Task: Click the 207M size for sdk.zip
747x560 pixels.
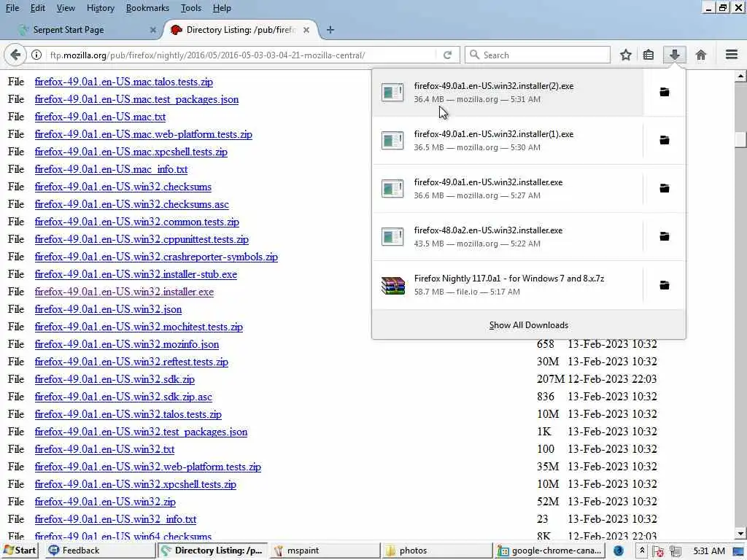Action: [551, 379]
